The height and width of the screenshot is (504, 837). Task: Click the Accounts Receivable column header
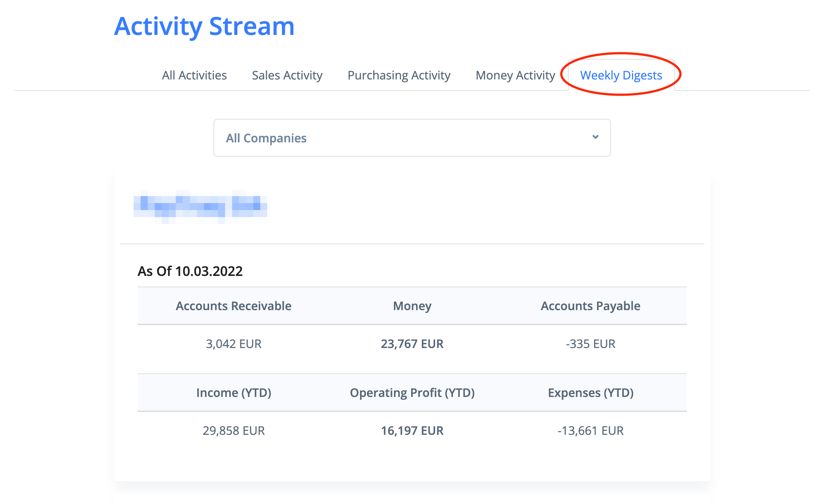(x=233, y=306)
